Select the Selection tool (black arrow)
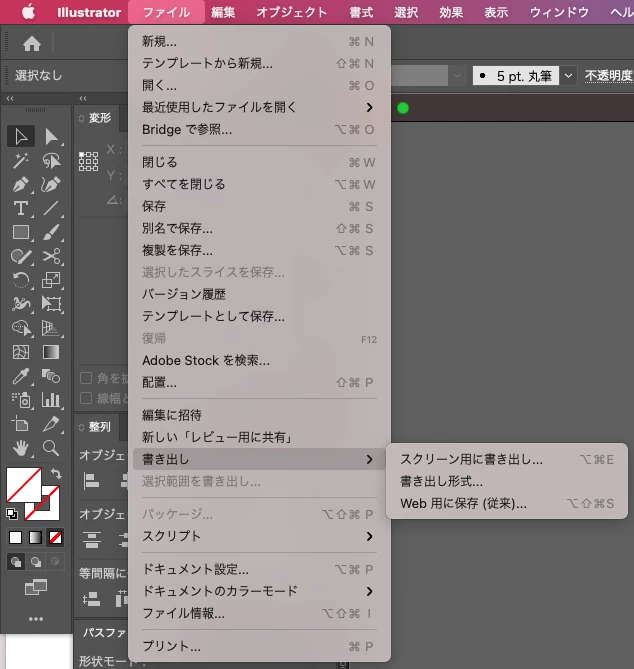 (20, 137)
